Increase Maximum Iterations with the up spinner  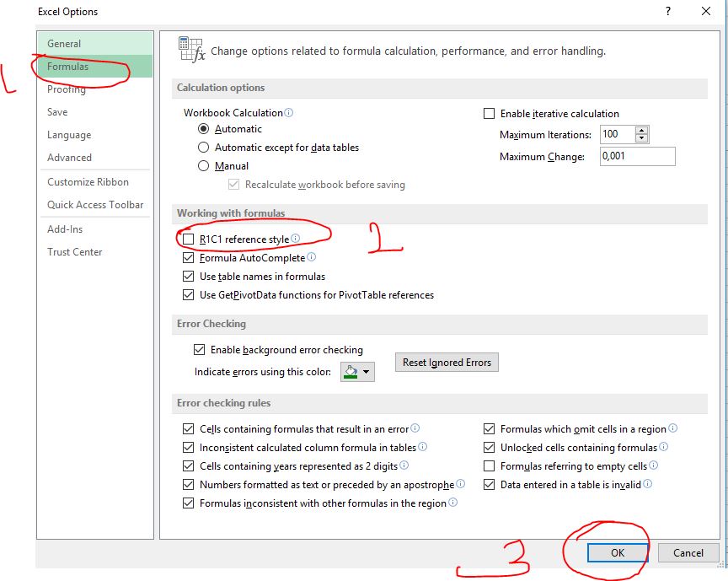(642, 131)
